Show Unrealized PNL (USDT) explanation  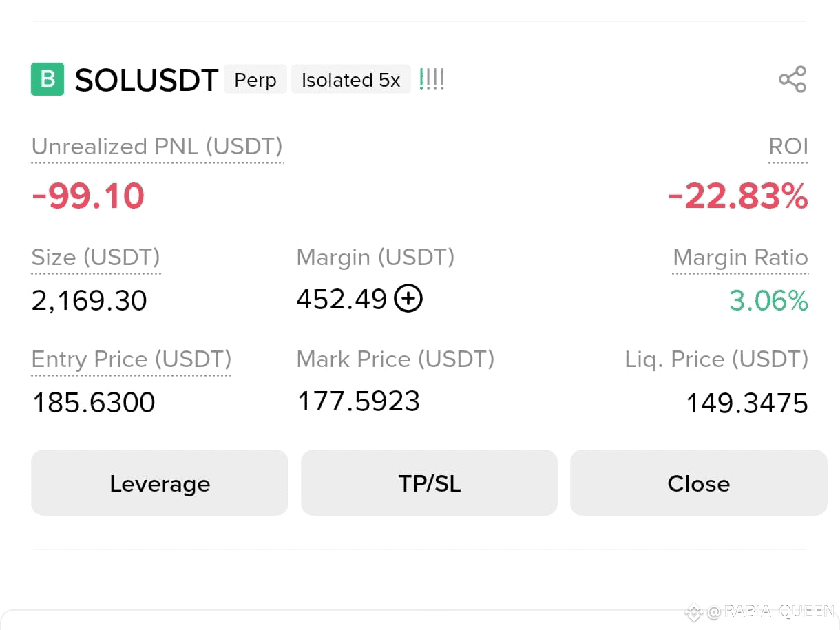[x=157, y=147]
